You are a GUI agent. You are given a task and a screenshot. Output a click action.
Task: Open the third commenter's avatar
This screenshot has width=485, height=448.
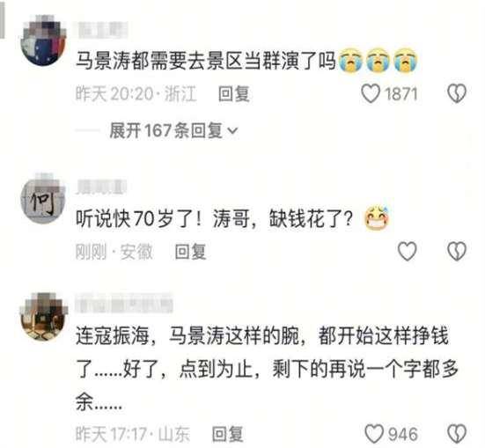coord(43,317)
